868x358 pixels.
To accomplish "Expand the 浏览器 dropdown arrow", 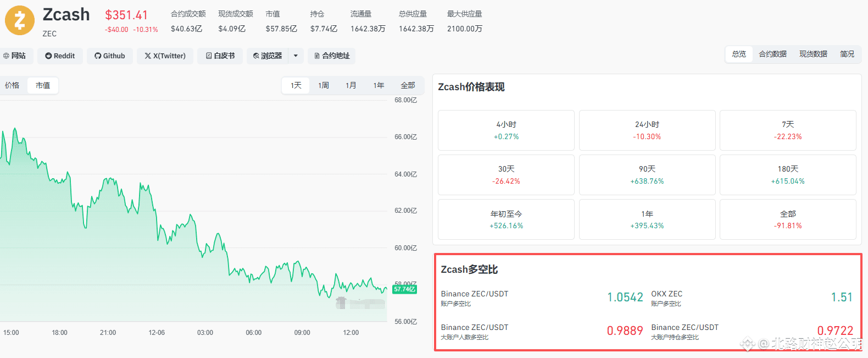I will pos(296,56).
